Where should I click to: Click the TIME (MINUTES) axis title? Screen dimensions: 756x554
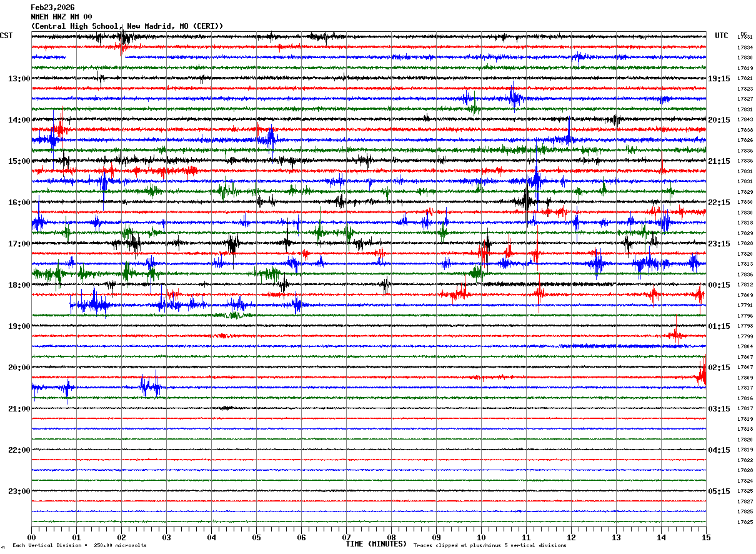376,544
